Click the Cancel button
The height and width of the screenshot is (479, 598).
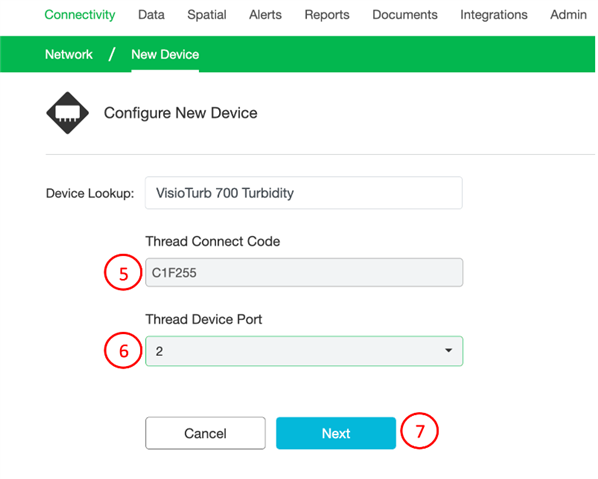coord(205,433)
